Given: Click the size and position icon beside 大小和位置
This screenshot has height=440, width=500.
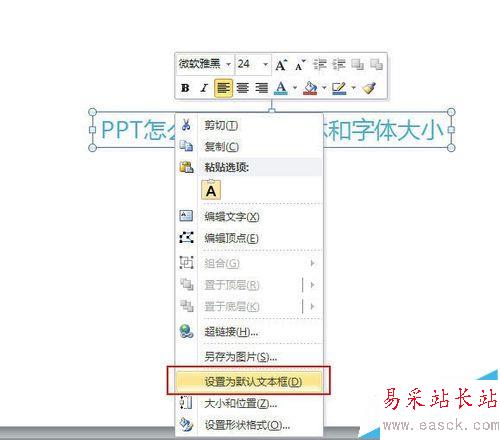Looking at the screenshot, I should pyautogui.click(x=186, y=402).
